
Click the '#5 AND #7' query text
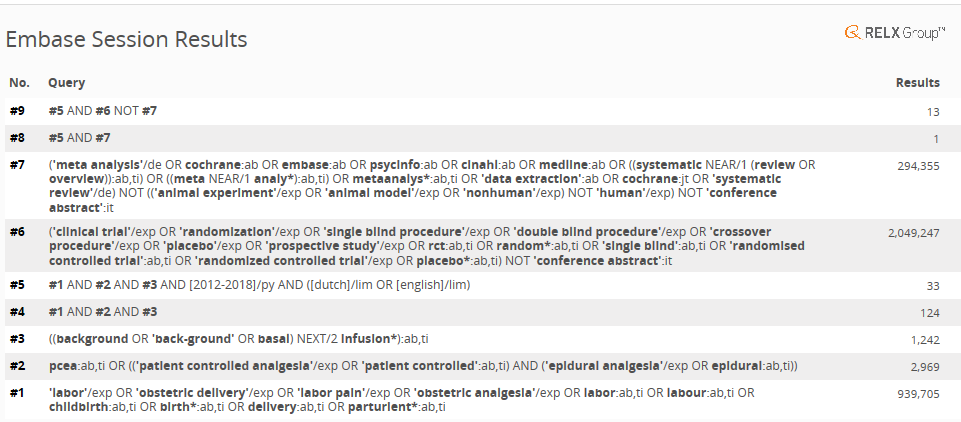pos(79,138)
